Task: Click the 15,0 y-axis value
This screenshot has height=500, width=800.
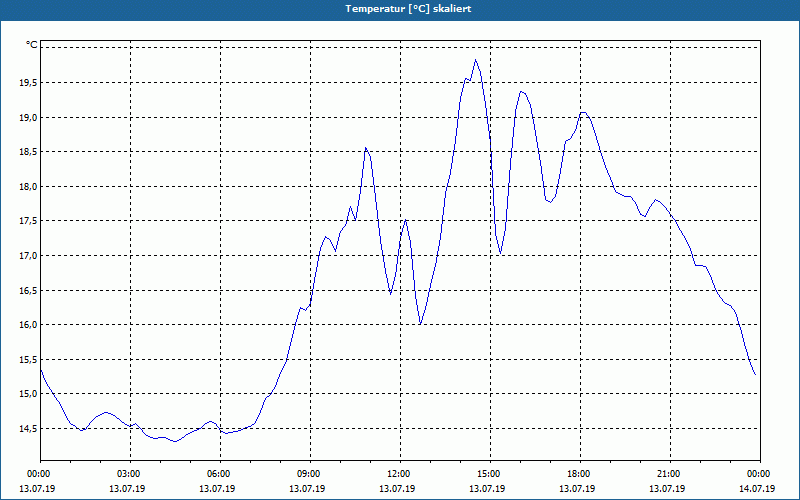Action: [x=28, y=394]
